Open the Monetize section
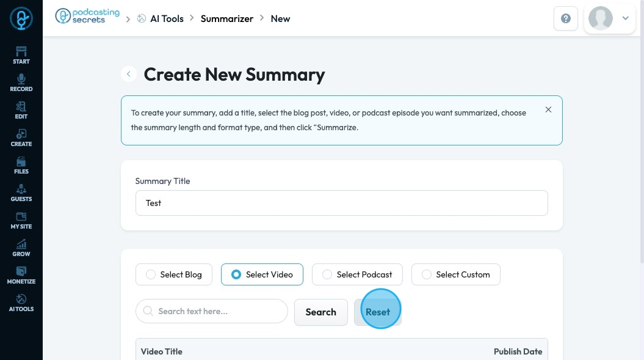644x360 pixels. tap(21, 274)
